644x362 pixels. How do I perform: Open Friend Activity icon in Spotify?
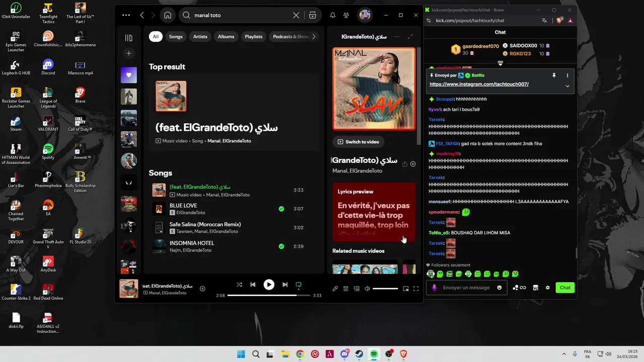point(346,15)
